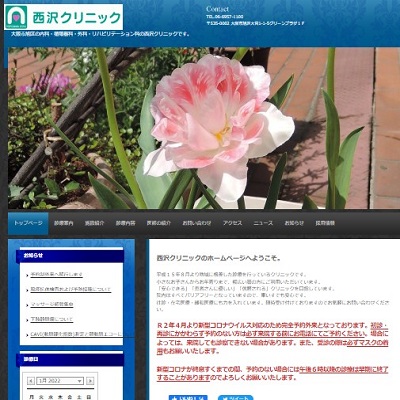Click the blue Twitter tweet button
Screen dimensions: 400x400
[x=236, y=398]
